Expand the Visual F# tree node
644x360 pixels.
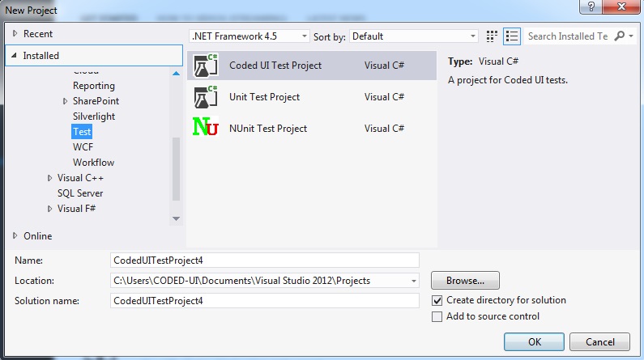coord(49,209)
